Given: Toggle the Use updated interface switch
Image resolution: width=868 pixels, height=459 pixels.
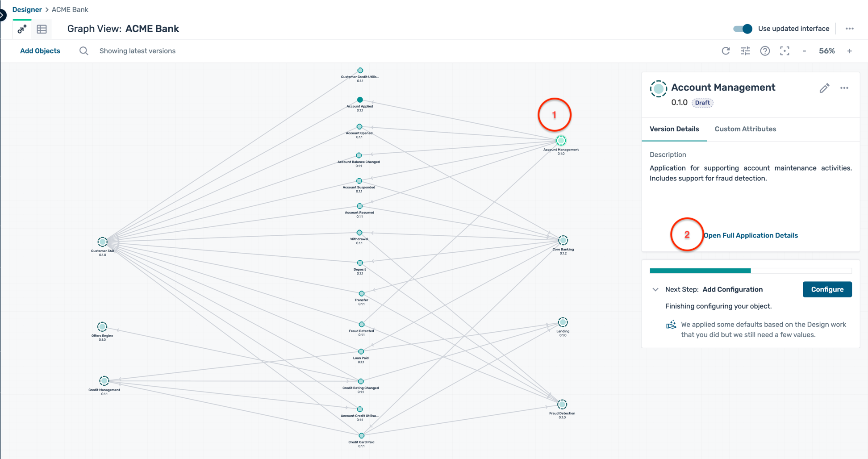Looking at the screenshot, I should [743, 29].
